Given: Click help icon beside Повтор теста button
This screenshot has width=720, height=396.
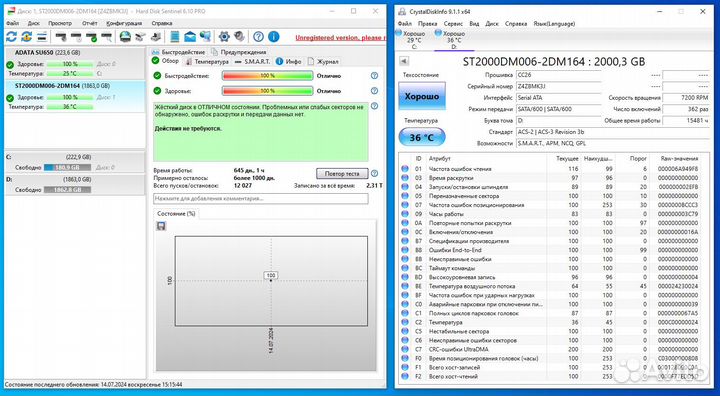Looking at the screenshot, I should tap(374, 174).
